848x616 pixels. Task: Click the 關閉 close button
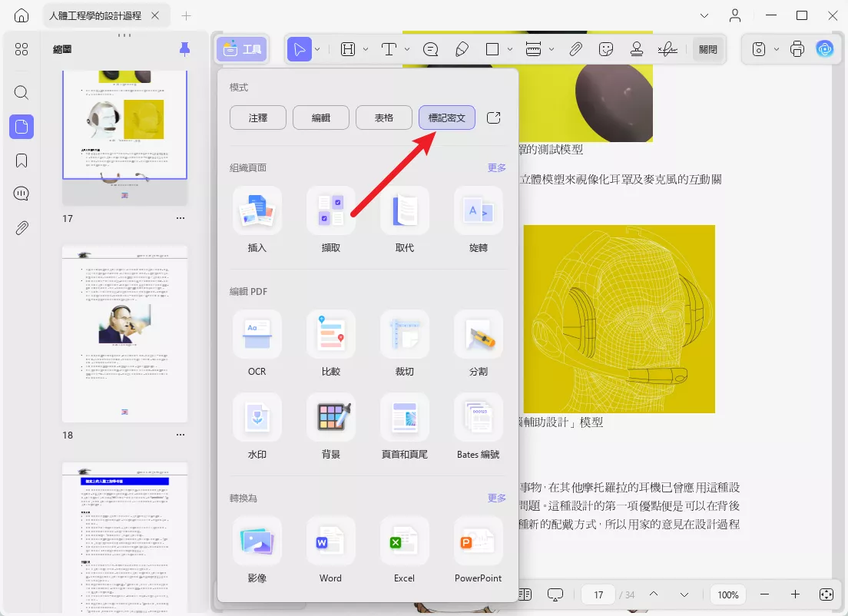[708, 49]
